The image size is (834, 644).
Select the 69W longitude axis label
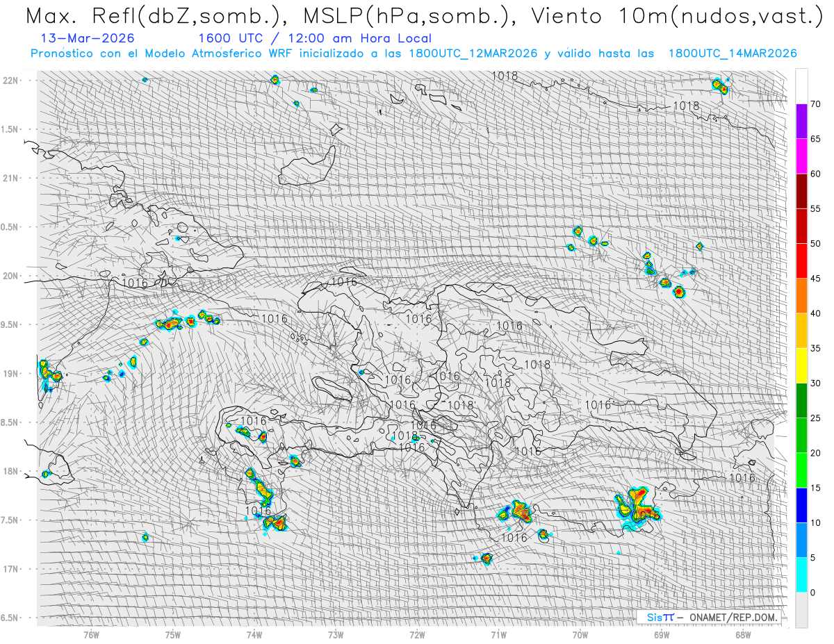661,634
